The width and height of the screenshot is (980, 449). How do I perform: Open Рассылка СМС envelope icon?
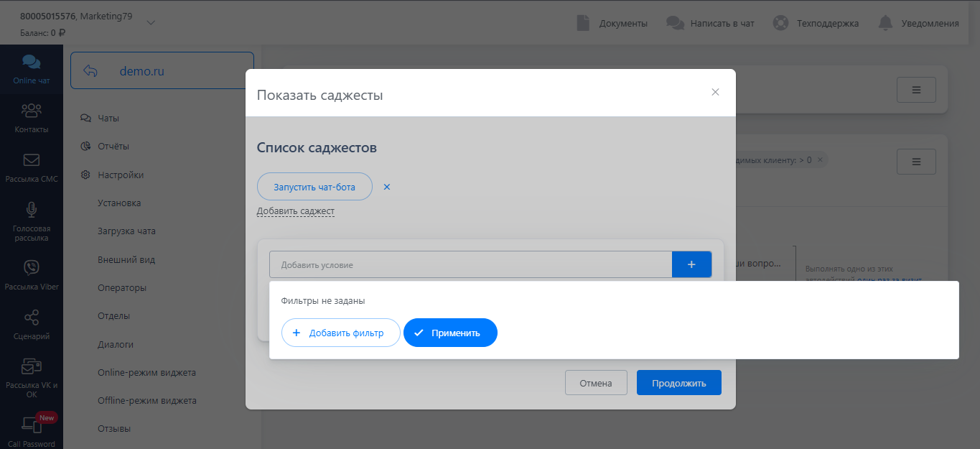coord(32,160)
